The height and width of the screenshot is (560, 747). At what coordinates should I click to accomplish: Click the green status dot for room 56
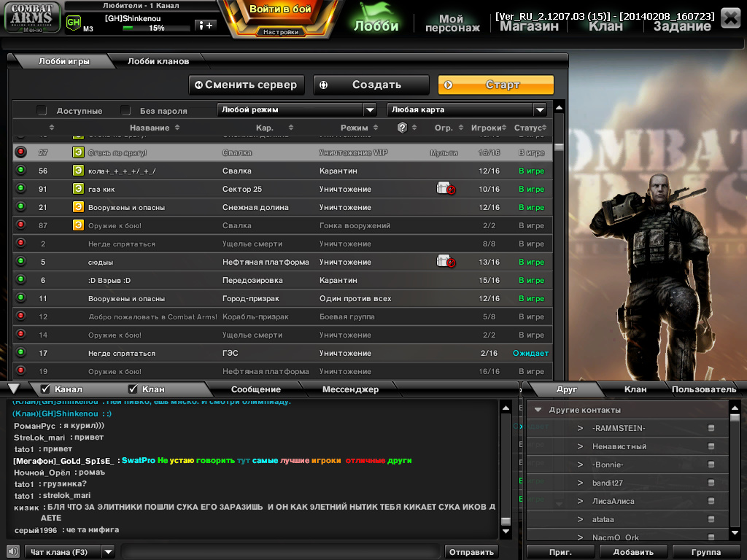point(20,169)
